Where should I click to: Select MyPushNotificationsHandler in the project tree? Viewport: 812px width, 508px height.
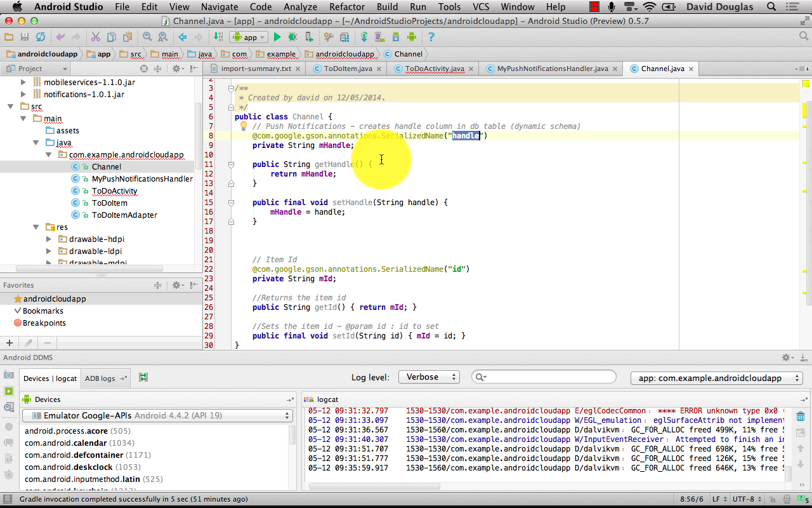pos(141,179)
